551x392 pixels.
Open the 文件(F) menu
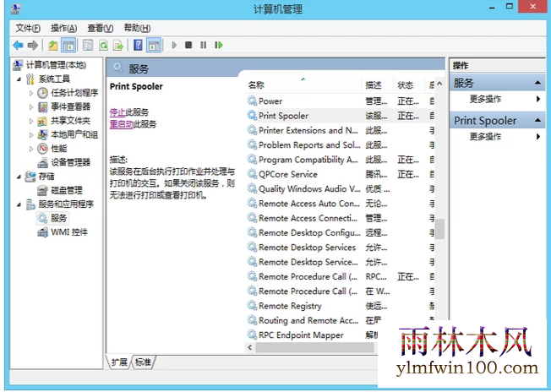pos(28,28)
